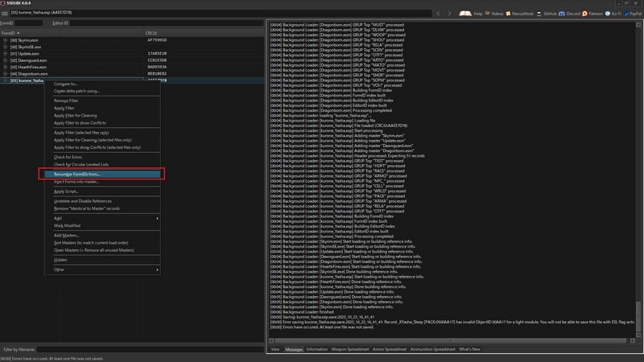Screen dimensions: 644x362
Task: Click the Filter by filename field
Action: [150, 350]
